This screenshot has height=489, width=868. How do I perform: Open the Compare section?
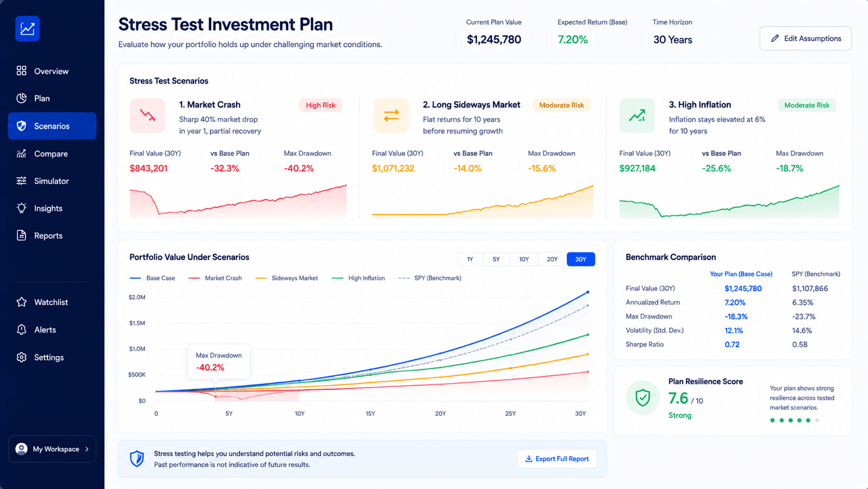52,153
